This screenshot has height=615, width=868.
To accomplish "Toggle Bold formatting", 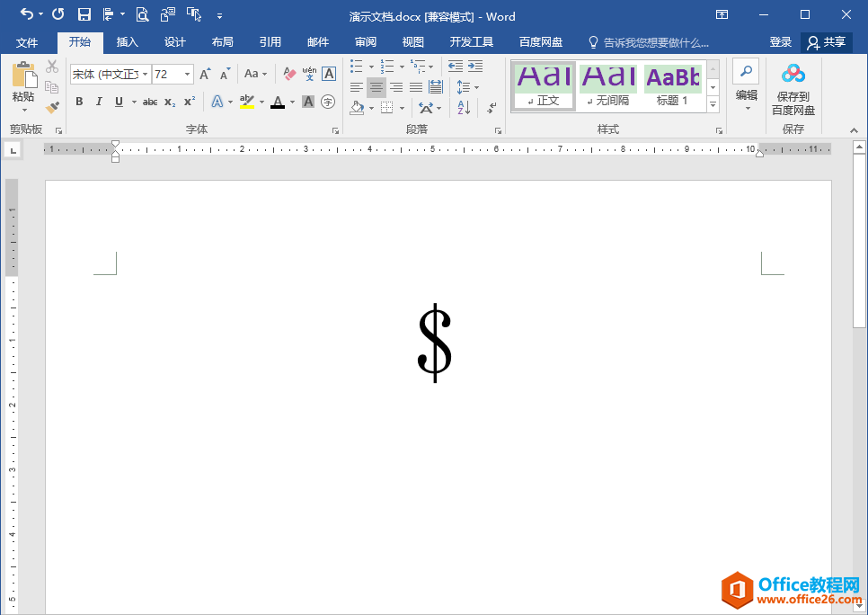I will [x=79, y=102].
